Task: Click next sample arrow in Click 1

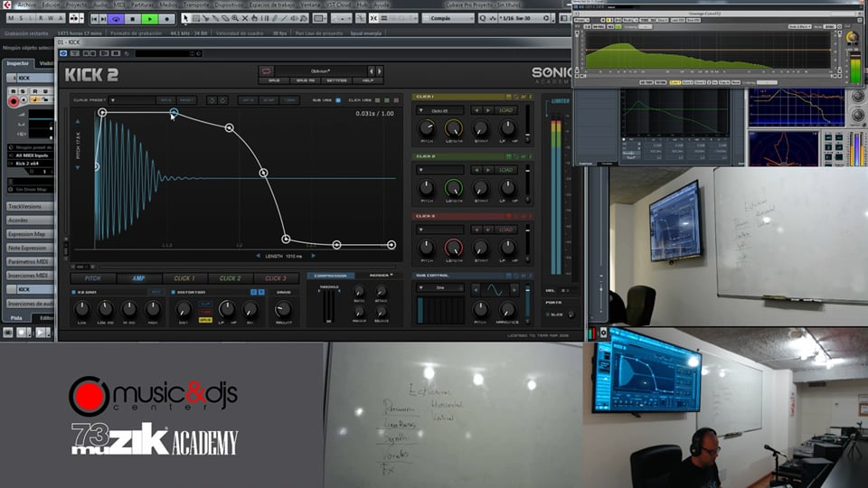Action: click(487, 110)
